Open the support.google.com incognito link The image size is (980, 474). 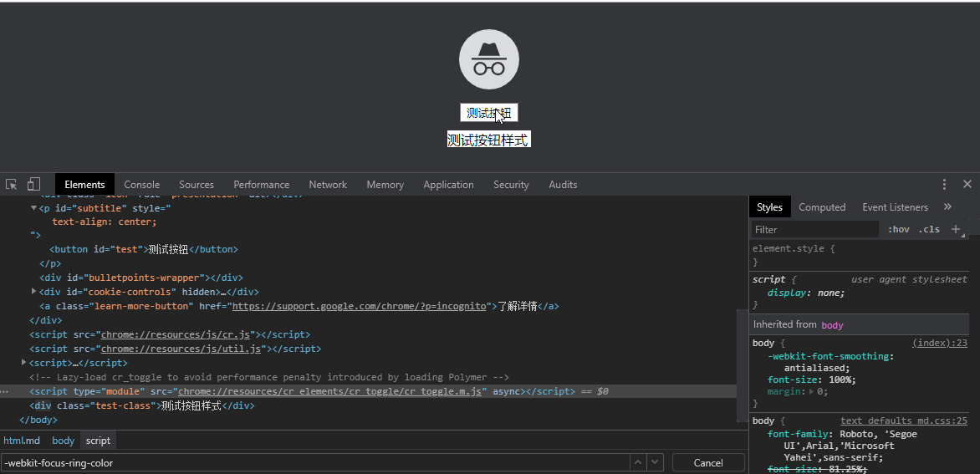pyautogui.click(x=360, y=306)
